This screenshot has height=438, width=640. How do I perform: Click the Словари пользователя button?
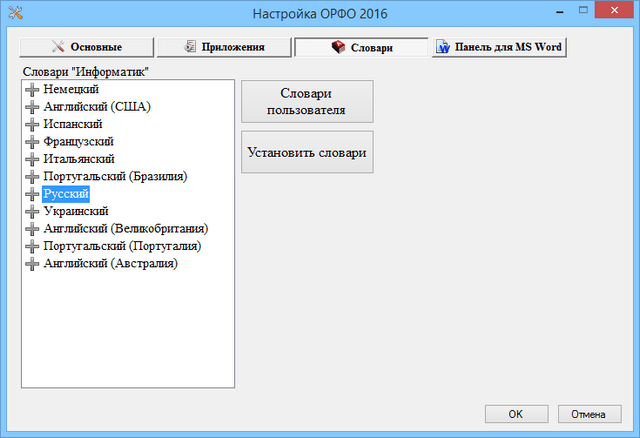click(x=307, y=101)
